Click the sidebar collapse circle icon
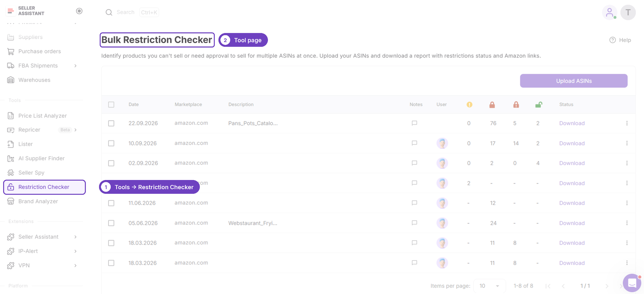 click(x=79, y=11)
